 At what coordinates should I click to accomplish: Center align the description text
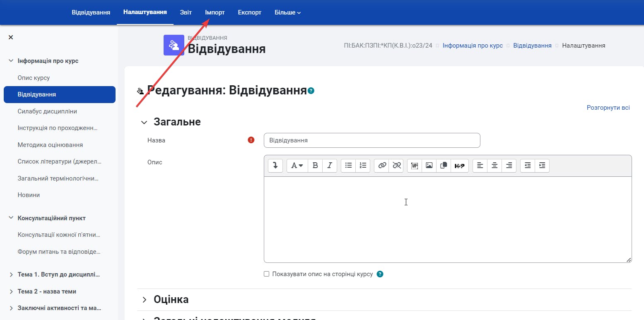[494, 166]
